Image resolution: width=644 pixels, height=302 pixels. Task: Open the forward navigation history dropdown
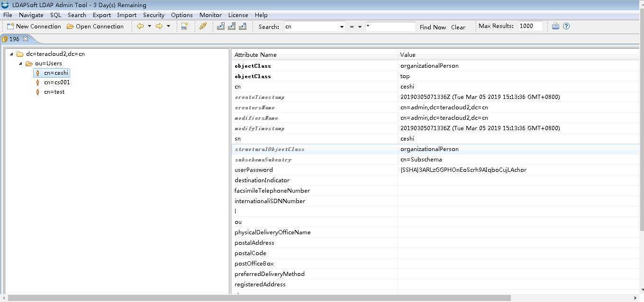(168, 27)
